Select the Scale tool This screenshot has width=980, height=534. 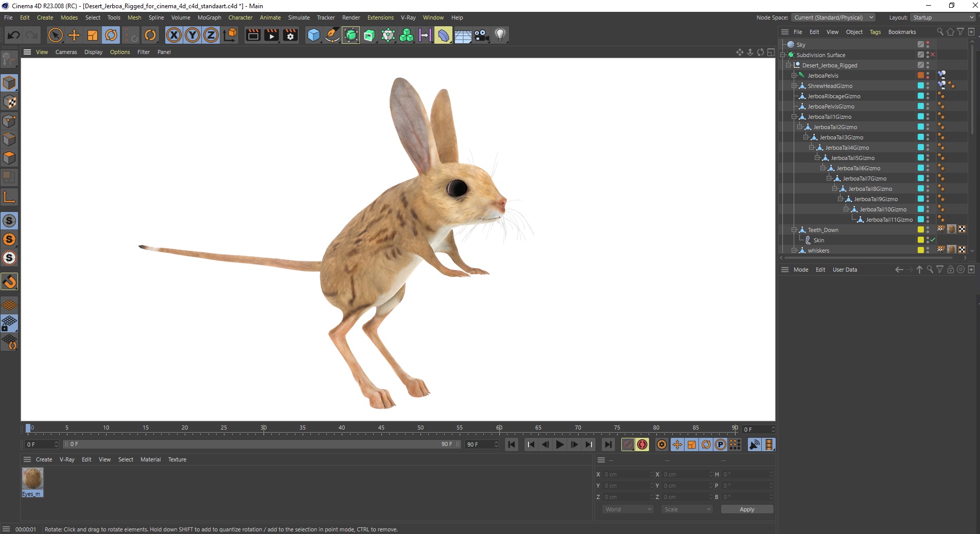[93, 35]
